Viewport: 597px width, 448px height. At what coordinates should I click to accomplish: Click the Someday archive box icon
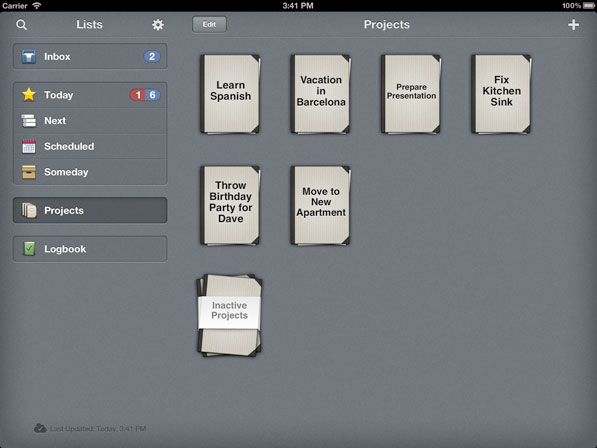click(29, 172)
